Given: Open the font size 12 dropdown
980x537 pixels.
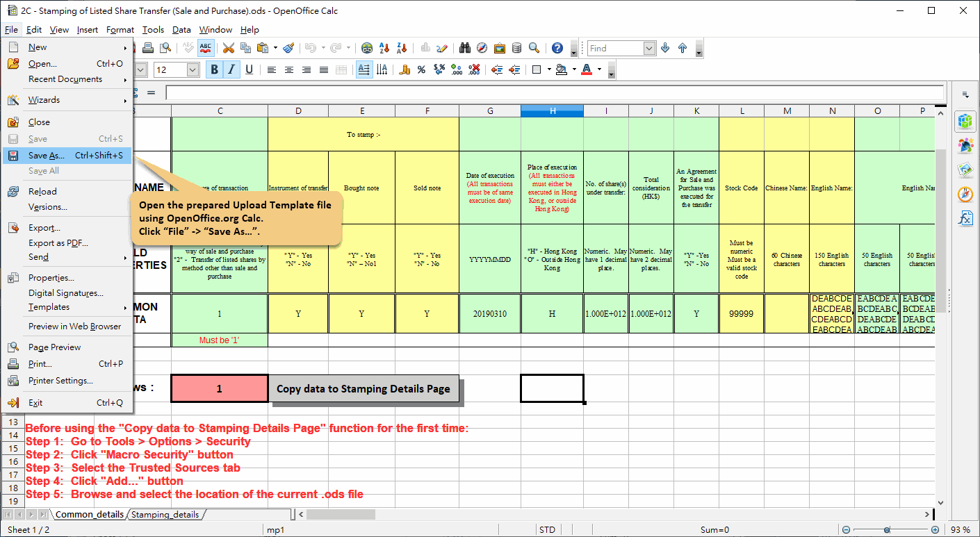Looking at the screenshot, I should (194, 69).
